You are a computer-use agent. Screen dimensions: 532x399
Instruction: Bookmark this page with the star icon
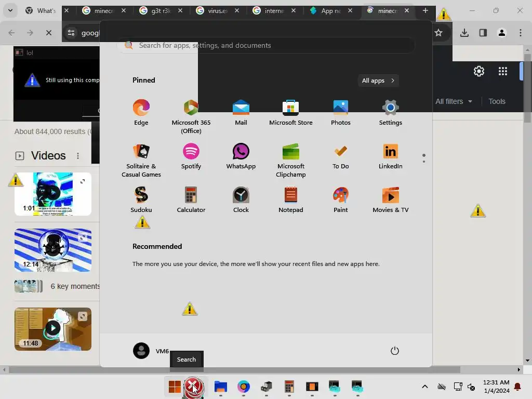[438, 33]
